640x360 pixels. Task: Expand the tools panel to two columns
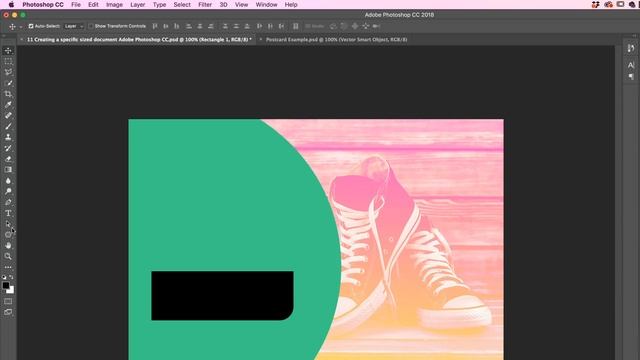coord(4,36)
